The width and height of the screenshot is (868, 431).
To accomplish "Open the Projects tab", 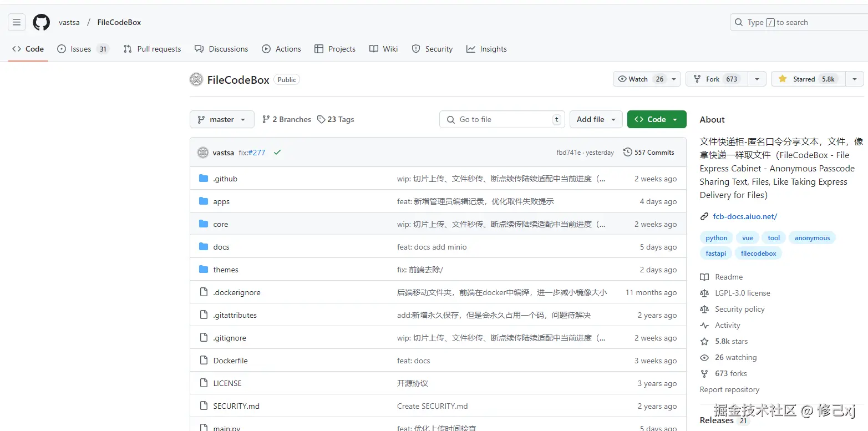I will (335, 49).
